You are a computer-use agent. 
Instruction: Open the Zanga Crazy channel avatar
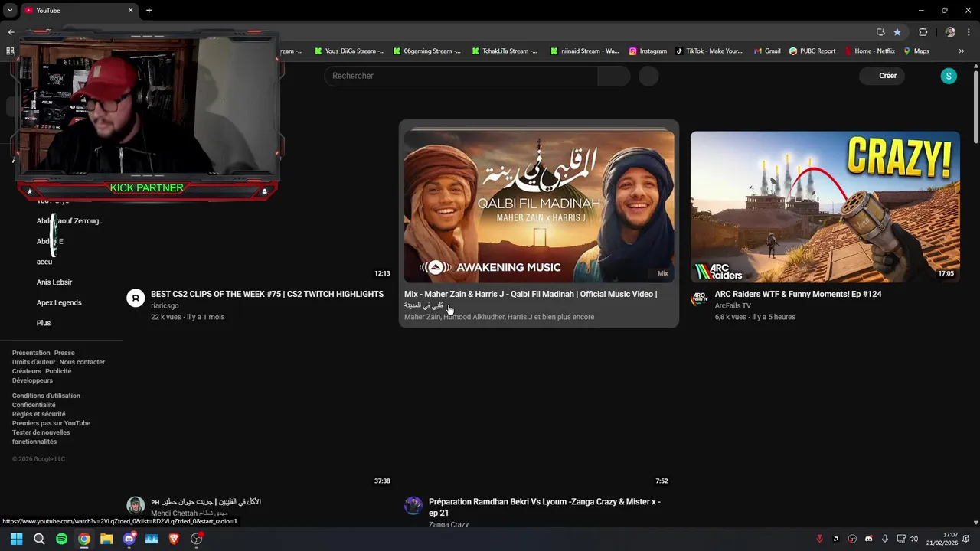[413, 506]
